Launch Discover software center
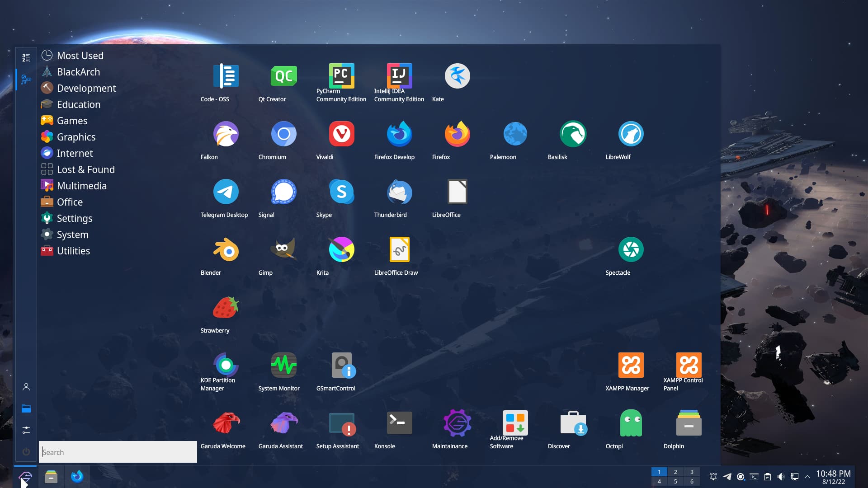 573,423
